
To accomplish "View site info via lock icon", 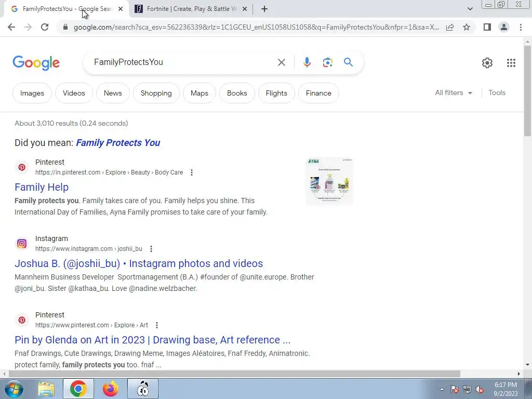I will click(65, 27).
